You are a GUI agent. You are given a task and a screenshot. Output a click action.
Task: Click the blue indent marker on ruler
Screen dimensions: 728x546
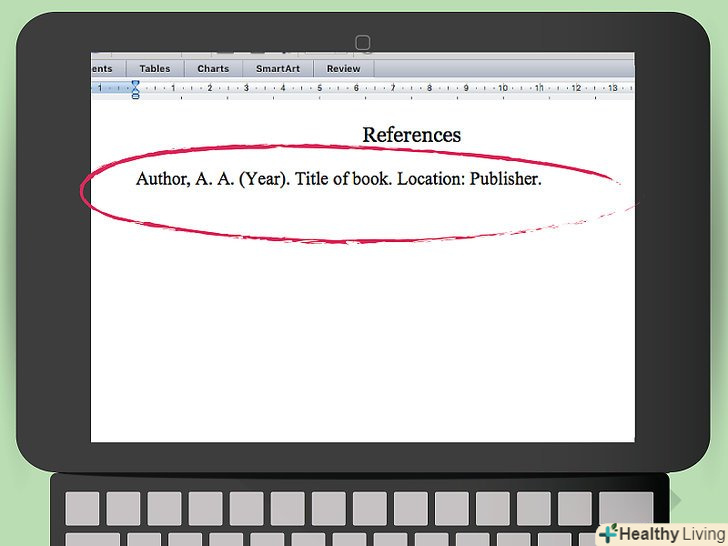click(135, 88)
